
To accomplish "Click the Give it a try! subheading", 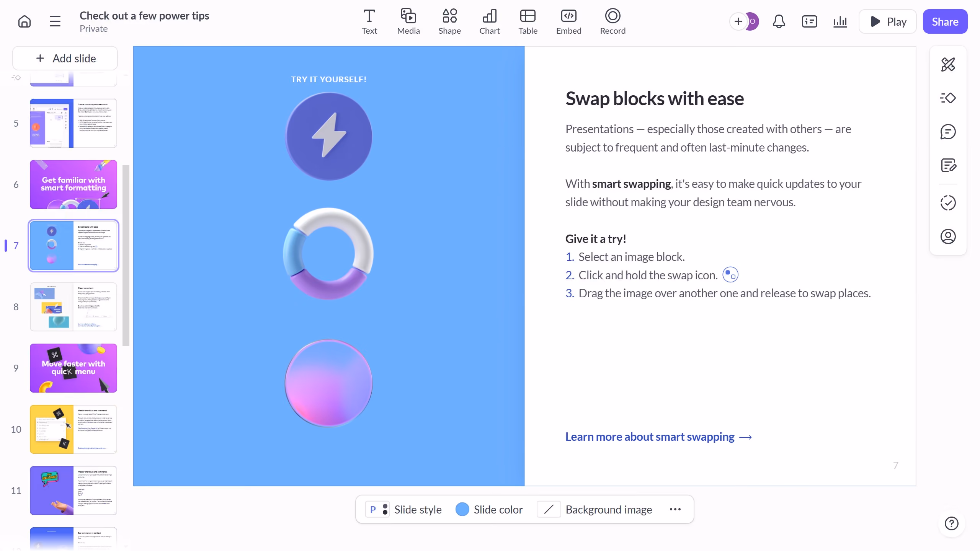I will coord(596,239).
